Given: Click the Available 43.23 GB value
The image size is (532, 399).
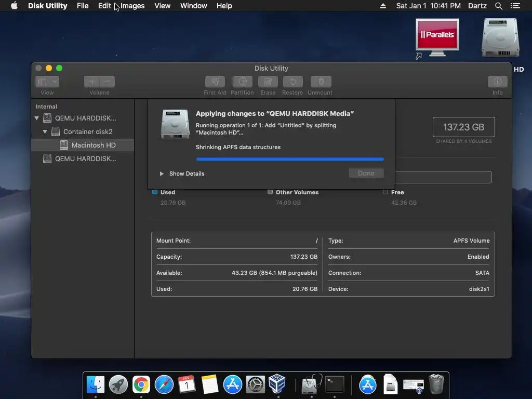Looking at the screenshot, I should (274, 273).
